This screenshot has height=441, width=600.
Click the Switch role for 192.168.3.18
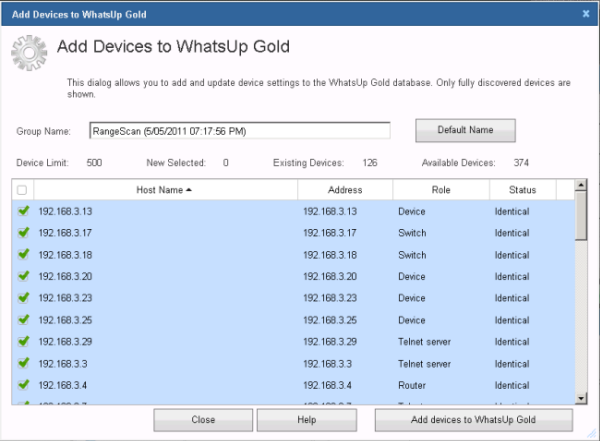[412, 255]
